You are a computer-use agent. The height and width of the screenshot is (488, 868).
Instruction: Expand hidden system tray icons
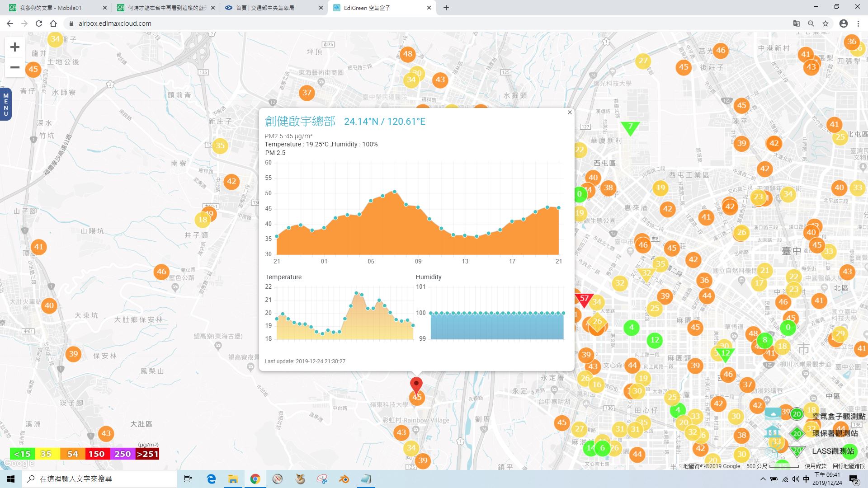click(763, 479)
